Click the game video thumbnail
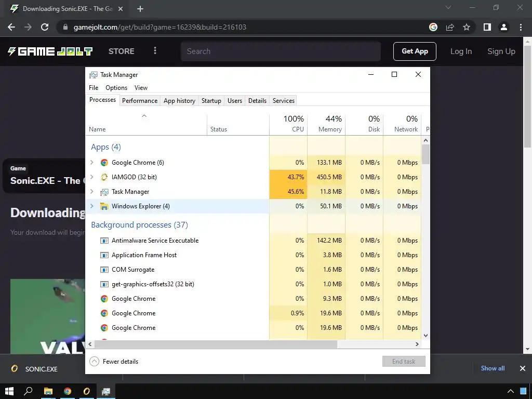This screenshot has height=399, width=532. (47, 316)
